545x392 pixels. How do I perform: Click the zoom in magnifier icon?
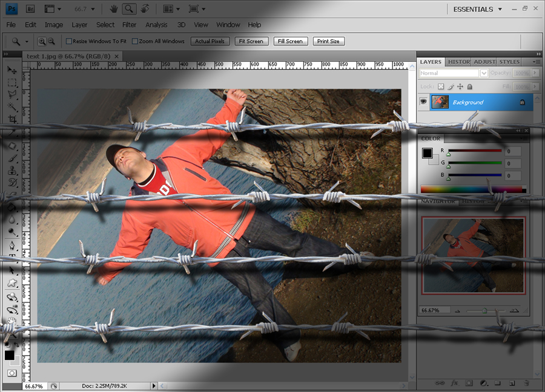coord(42,41)
